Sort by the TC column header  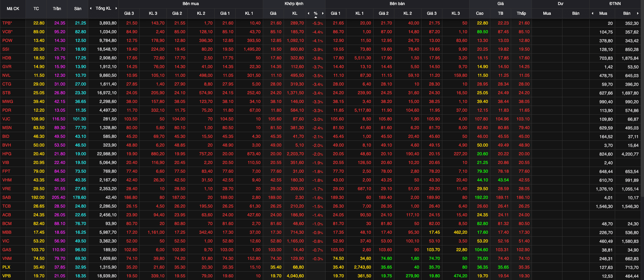36,9
